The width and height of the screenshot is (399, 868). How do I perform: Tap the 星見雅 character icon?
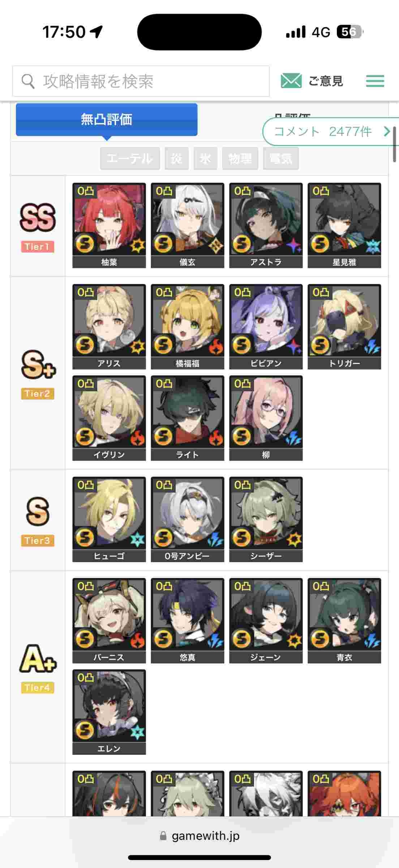click(344, 225)
